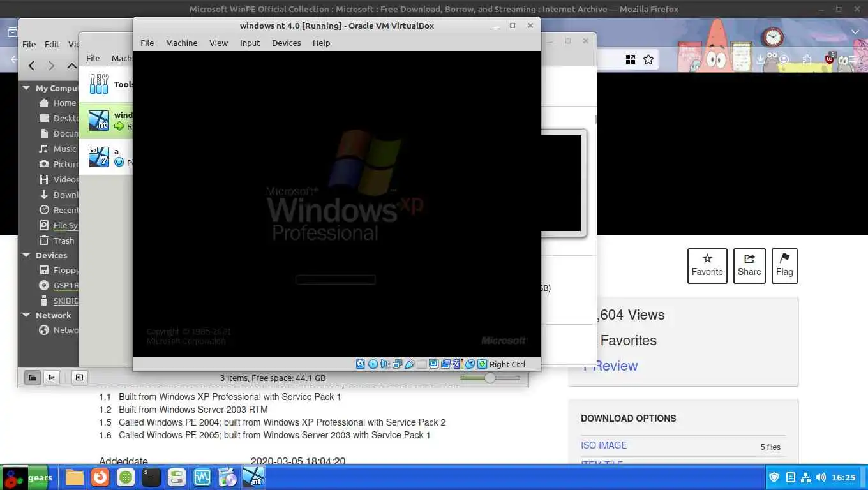
Task: Click the USB device indicator in VM status bar
Action: pos(410,364)
